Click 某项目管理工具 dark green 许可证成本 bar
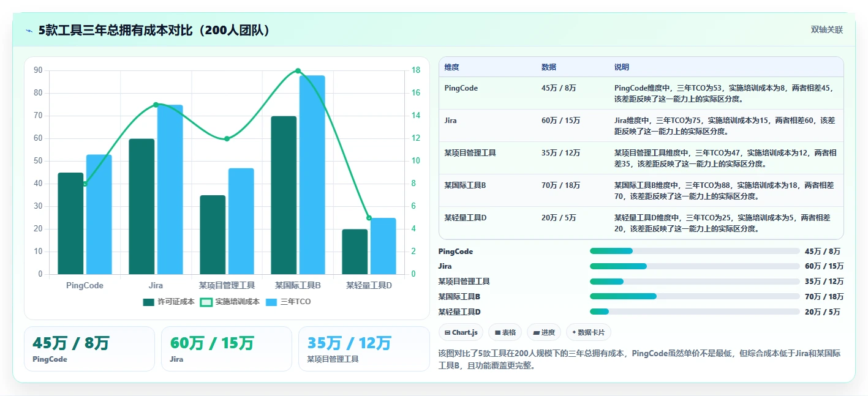 (213, 234)
